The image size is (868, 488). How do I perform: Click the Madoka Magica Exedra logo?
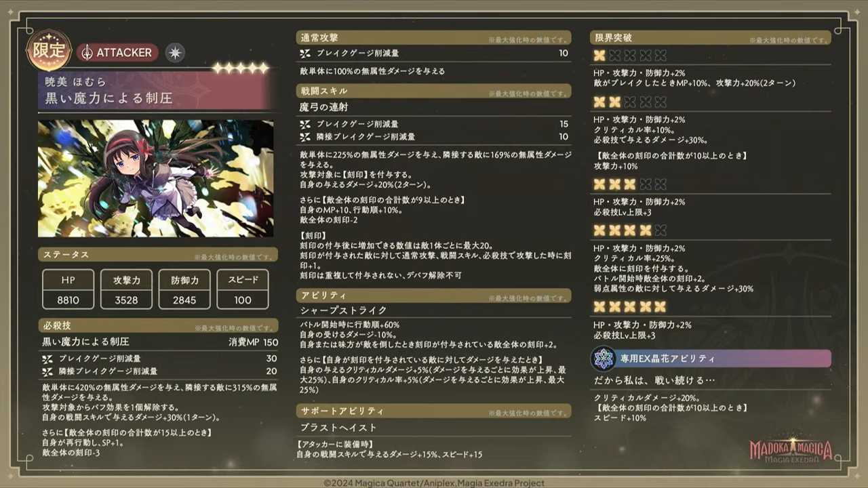[791, 451]
